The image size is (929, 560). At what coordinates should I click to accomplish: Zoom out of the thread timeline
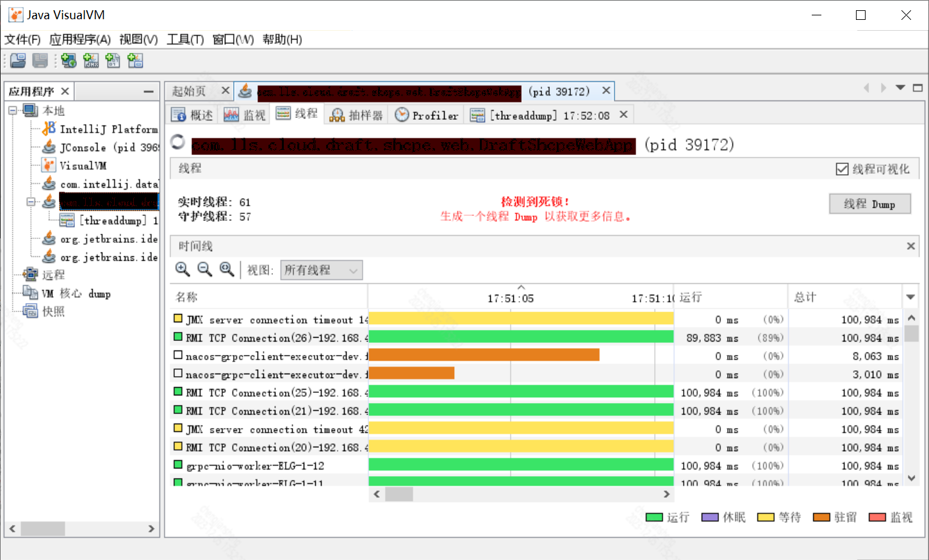(204, 270)
